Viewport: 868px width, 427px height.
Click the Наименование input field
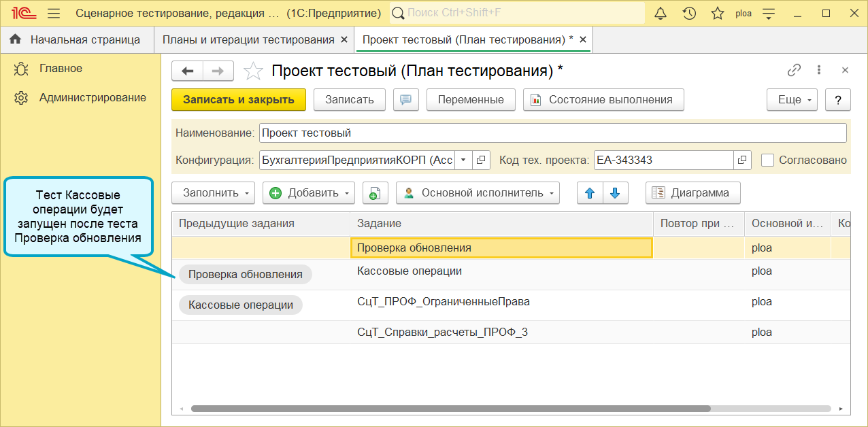click(x=553, y=133)
